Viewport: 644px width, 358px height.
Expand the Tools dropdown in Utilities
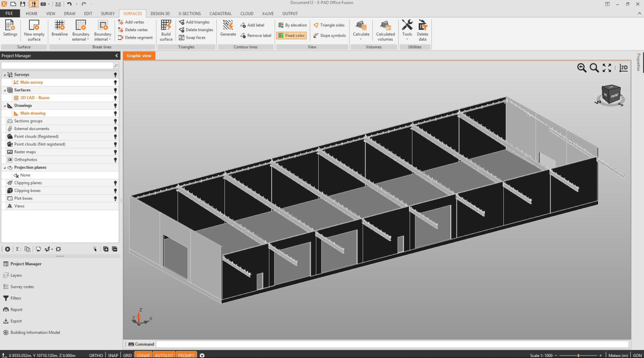pos(407,39)
